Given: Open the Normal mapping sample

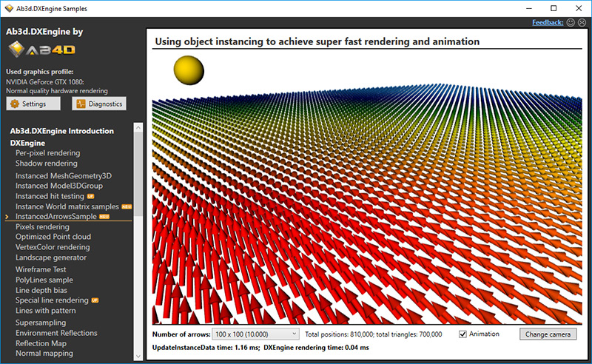Looking at the screenshot, I should 44,354.
